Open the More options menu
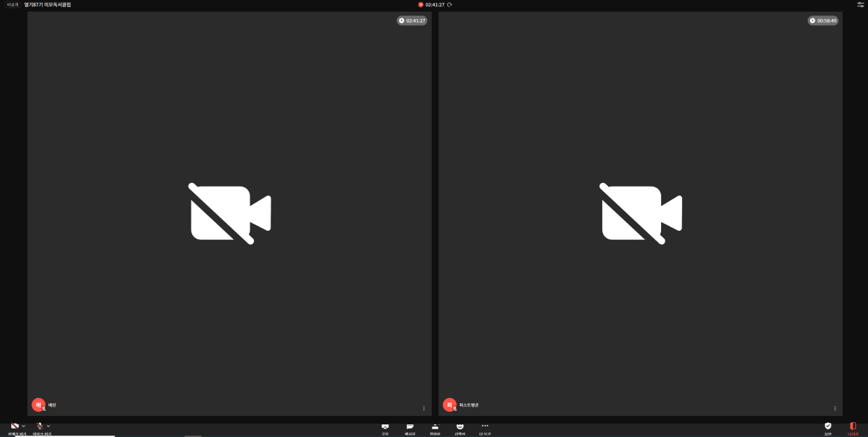Screen dimensions: 868x437 (485, 429)
